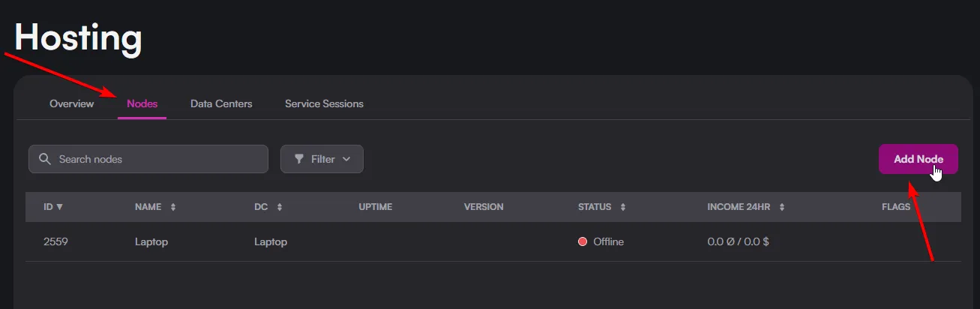Click the UPTIME column header
Image resolution: width=980 pixels, height=309 pixels.
(376, 207)
